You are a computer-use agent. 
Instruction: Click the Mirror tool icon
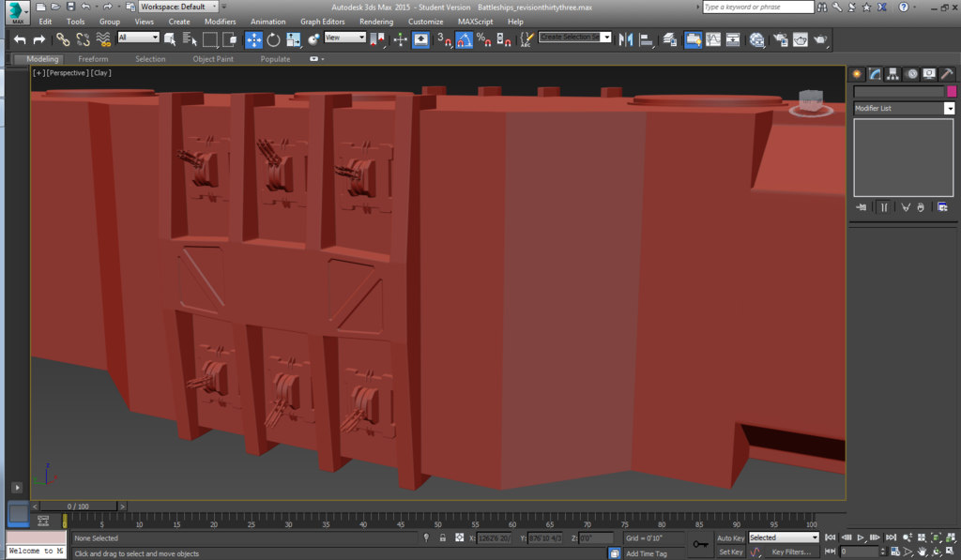[625, 39]
